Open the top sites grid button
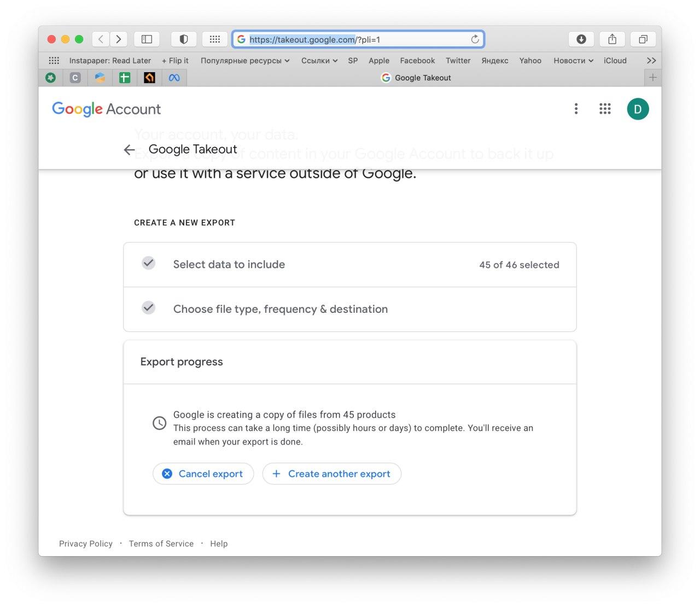This screenshot has width=700, height=607. [x=215, y=39]
